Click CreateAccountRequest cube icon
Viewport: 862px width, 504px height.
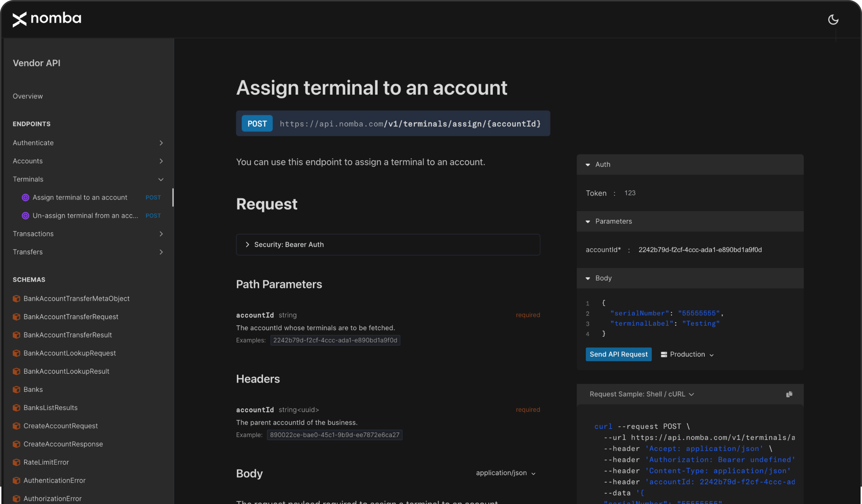coord(16,426)
